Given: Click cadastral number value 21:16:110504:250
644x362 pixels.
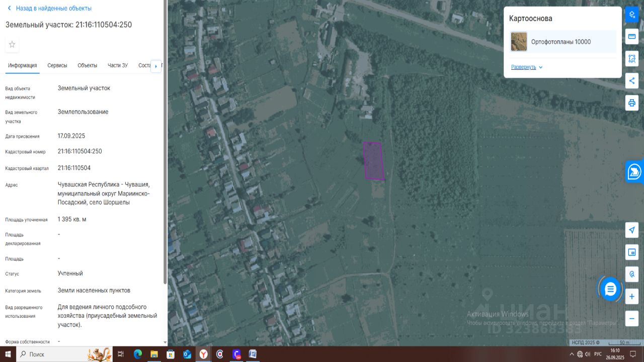Looking at the screenshot, I should (x=80, y=151).
